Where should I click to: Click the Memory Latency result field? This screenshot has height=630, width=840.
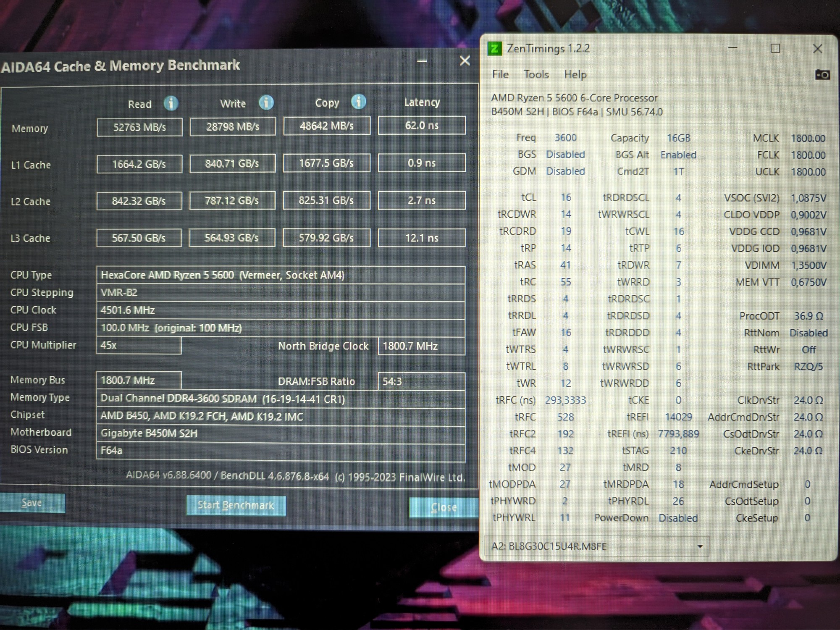pos(422,125)
